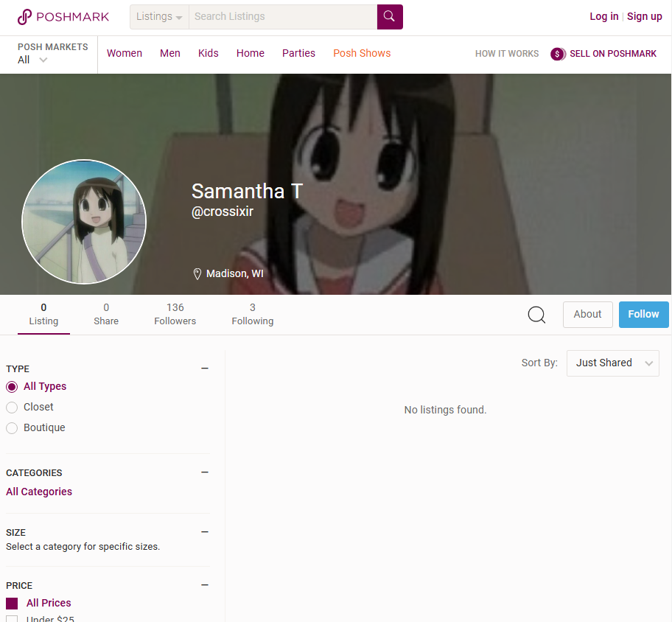Follow Samantha T with the Follow button

pos(643,315)
